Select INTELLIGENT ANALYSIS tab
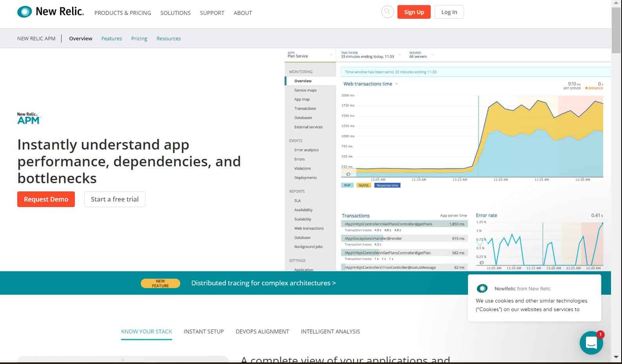 [330, 332]
